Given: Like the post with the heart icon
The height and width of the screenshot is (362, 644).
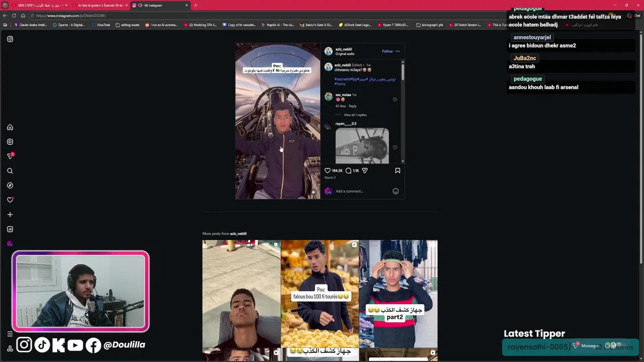Looking at the screenshot, I should pos(328,170).
